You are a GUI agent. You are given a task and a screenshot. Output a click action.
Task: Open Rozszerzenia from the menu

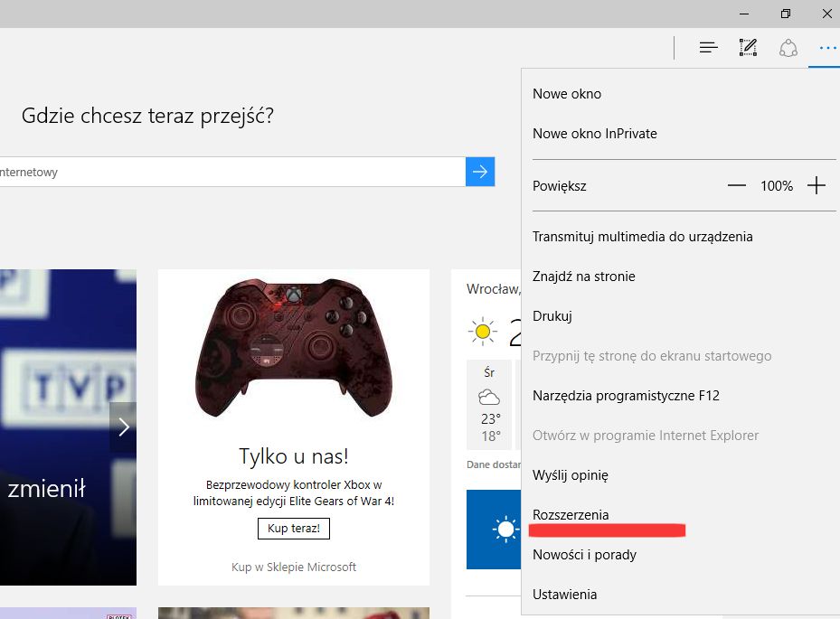571,514
